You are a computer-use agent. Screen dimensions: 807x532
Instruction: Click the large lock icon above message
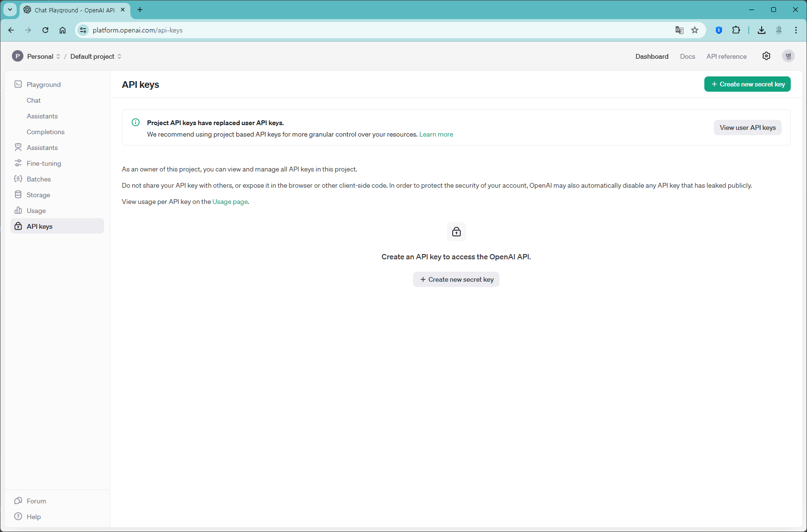[x=457, y=232]
